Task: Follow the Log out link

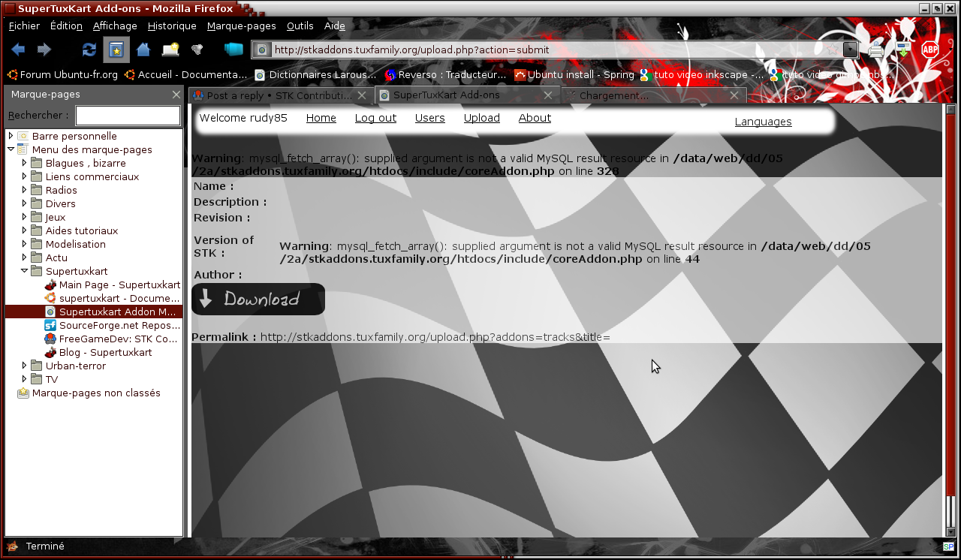Action: click(375, 118)
